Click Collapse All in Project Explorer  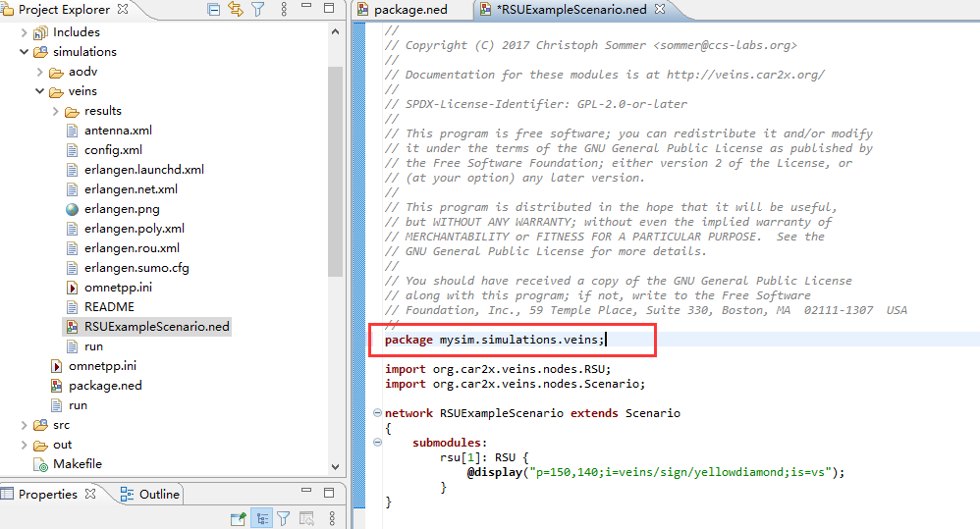pyautogui.click(x=214, y=10)
